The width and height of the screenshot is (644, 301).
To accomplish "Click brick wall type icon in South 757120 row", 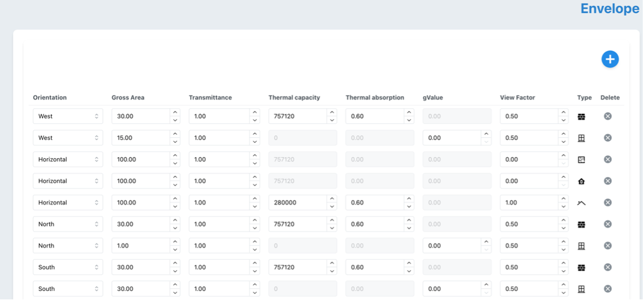I will 581,268.
